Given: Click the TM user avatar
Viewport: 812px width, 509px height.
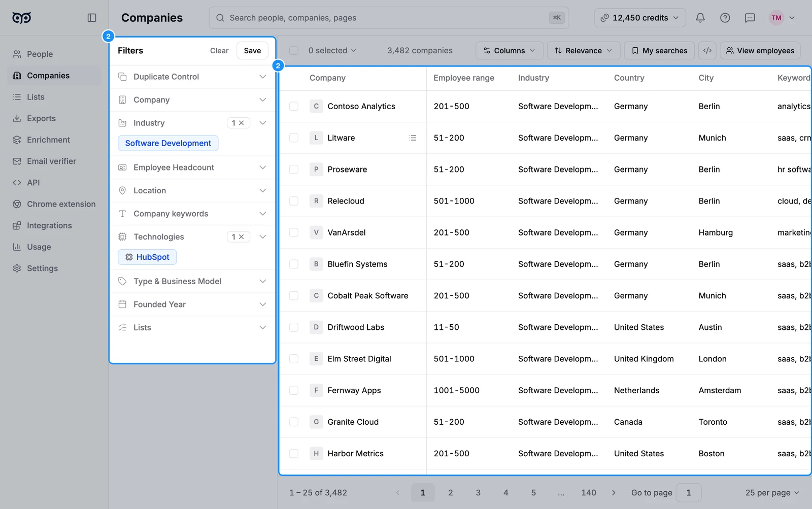Looking at the screenshot, I should (x=776, y=18).
